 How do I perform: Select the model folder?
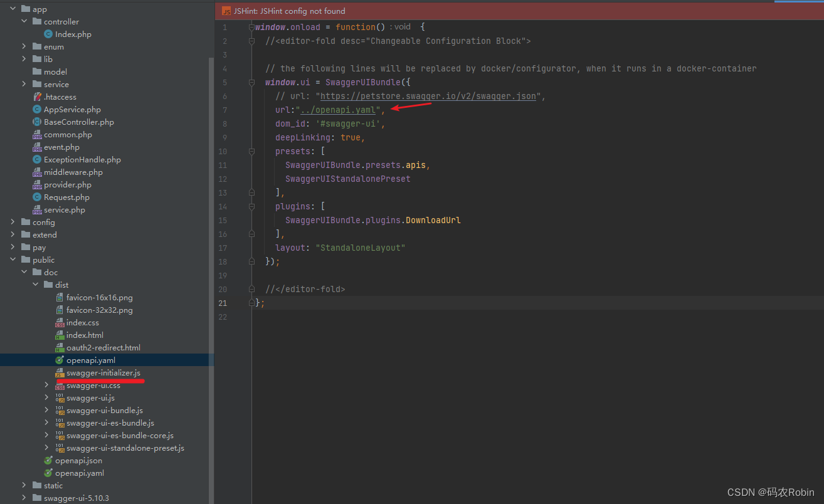[x=55, y=71]
